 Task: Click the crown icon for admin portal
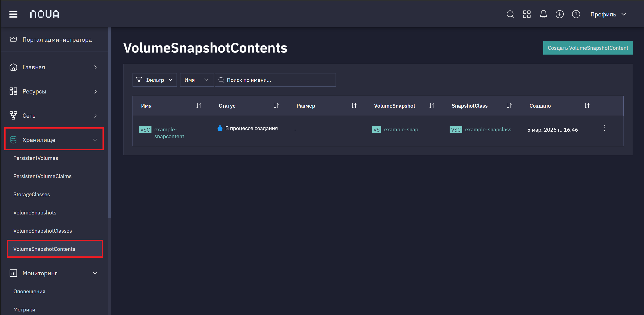pos(13,39)
